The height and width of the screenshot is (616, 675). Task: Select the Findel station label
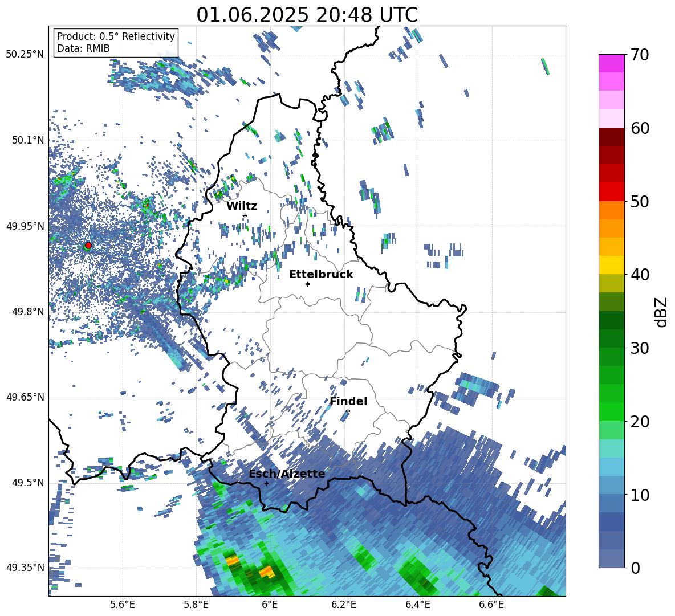(x=348, y=401)
